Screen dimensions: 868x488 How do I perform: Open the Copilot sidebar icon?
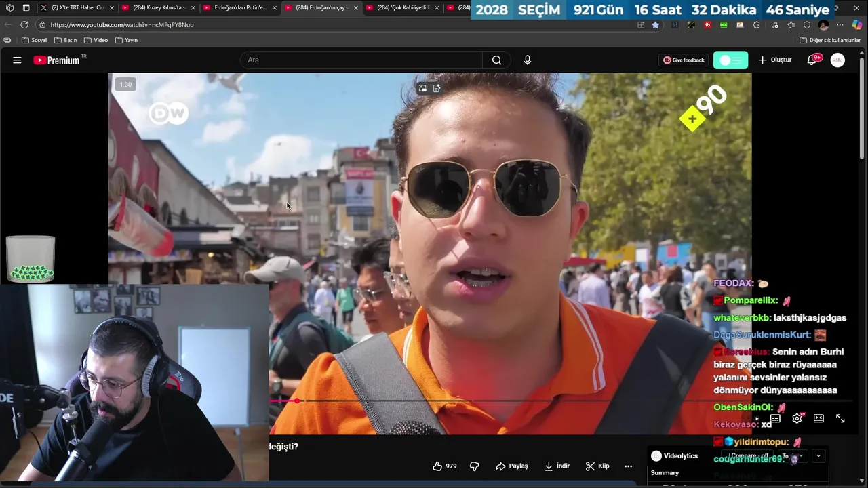tap(856, 24)
